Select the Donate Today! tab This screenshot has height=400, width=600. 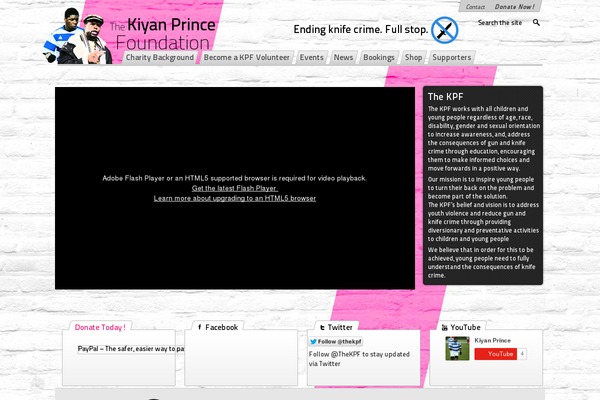coord(100,327)
